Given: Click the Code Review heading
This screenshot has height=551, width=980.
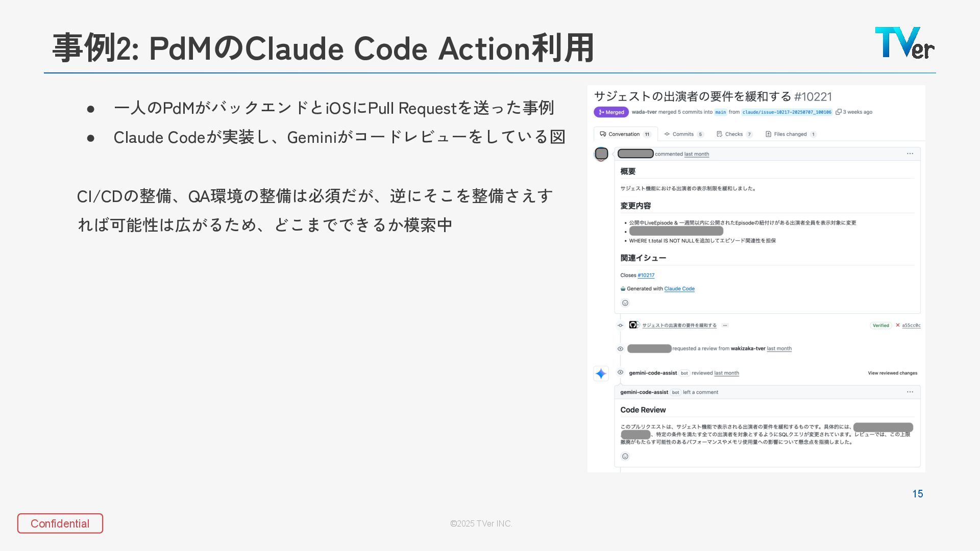Looking at the screenshot, I should [x=643, y=410].
